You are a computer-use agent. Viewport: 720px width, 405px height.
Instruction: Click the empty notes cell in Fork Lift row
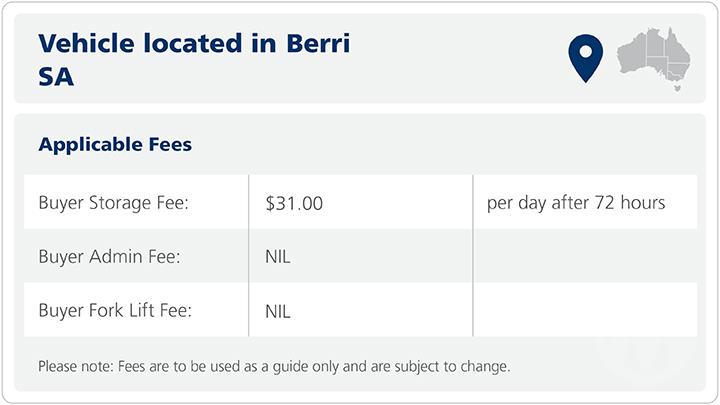pyautogui.click(x=584, y=311)
